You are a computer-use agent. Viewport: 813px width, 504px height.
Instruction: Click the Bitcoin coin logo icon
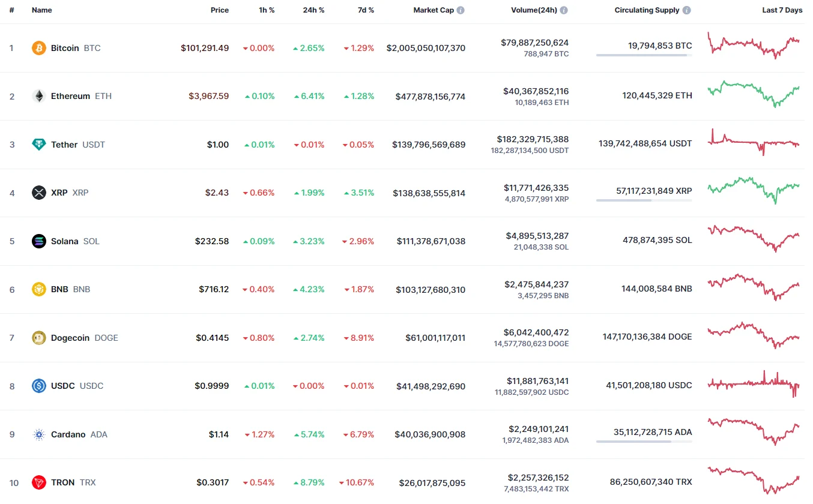39,48
